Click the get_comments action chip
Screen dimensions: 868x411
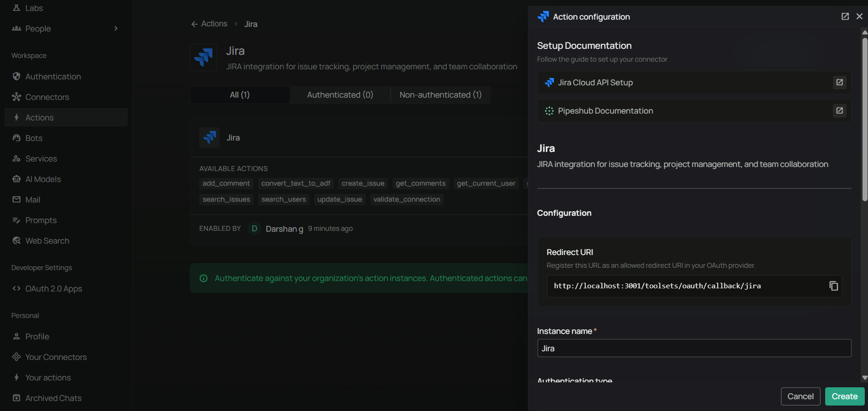click(421, 183)
